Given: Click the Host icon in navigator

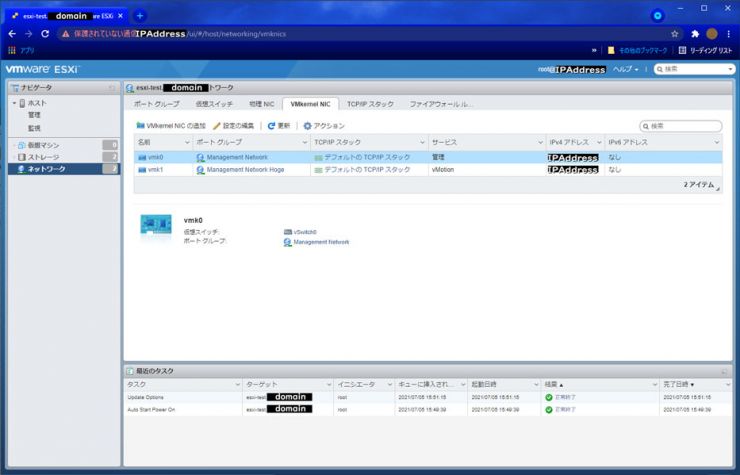Looking at the screenshot, I should click(x=22, y=103).
